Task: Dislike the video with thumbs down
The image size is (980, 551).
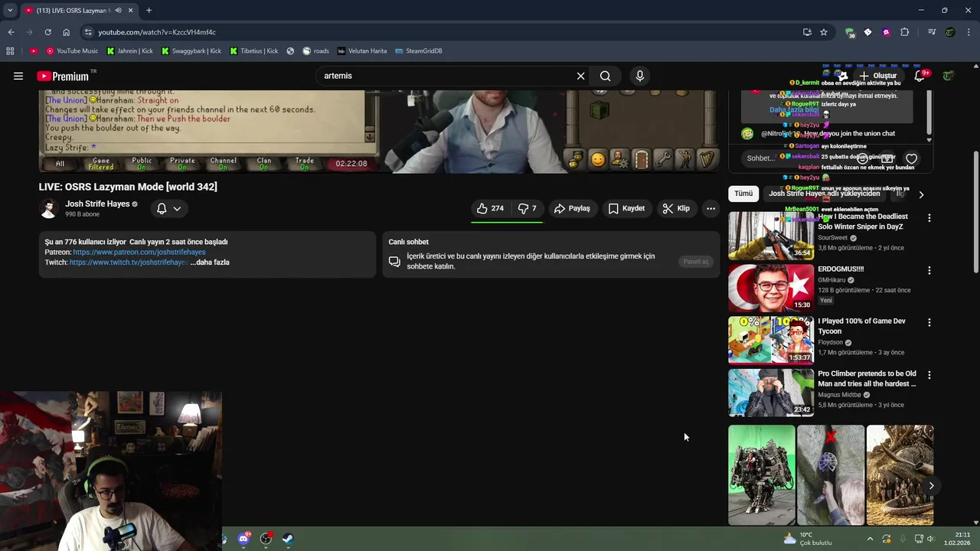Action: (527, 208)
